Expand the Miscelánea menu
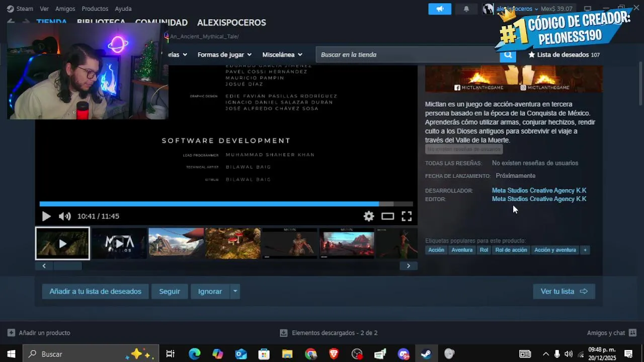This screenshot has width=644, height=362. (282, 54)
